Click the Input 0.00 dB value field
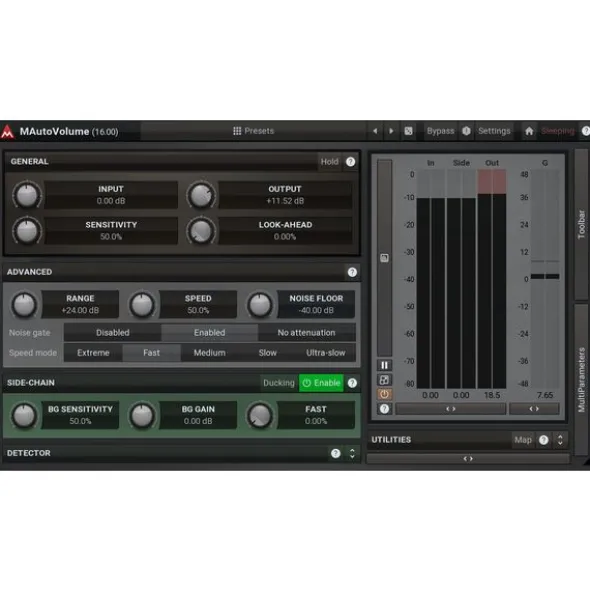 tap(111, 195)
